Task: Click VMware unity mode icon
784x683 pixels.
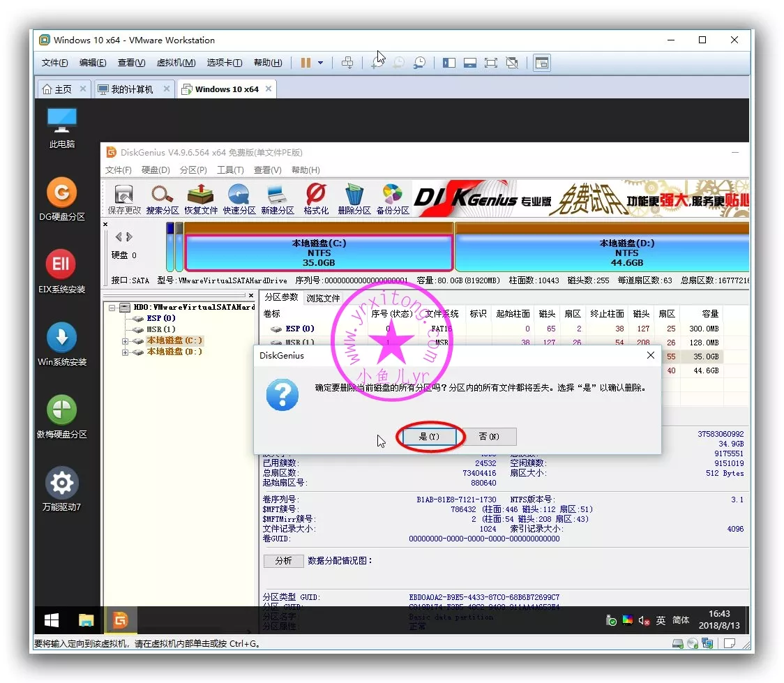Action: (512, 63)
